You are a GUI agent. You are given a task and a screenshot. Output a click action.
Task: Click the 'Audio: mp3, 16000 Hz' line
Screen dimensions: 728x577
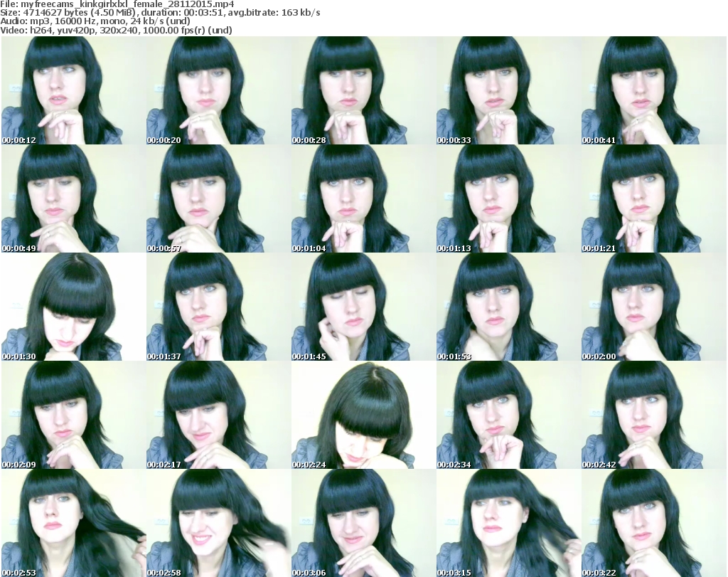(95, 21)
